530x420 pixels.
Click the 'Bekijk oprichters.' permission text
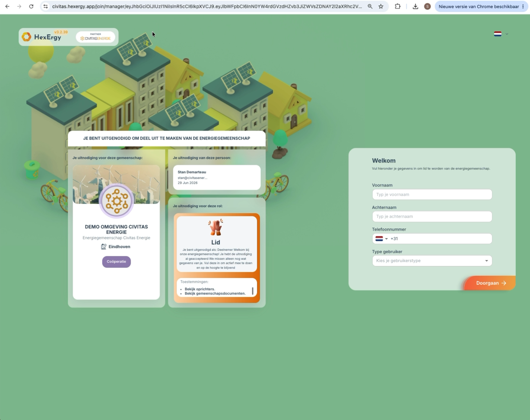(x=200, y=289)
